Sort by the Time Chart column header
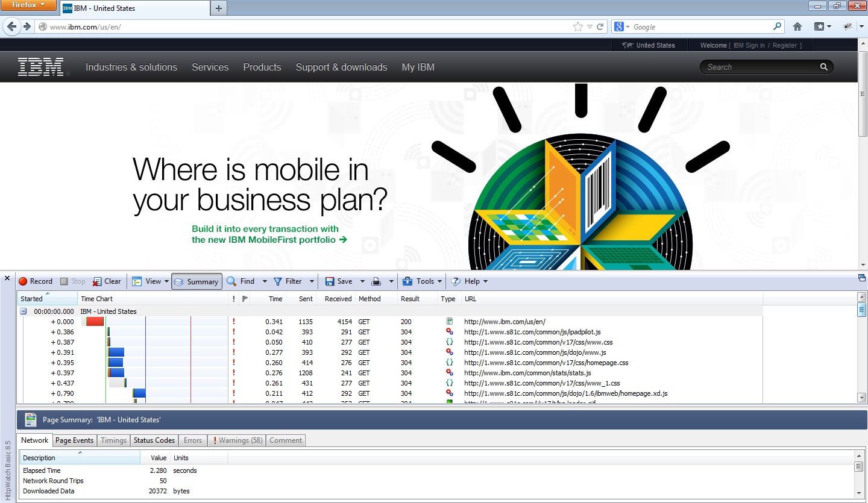868x503 pixels. pyautogui.click(x=153, y=299)
